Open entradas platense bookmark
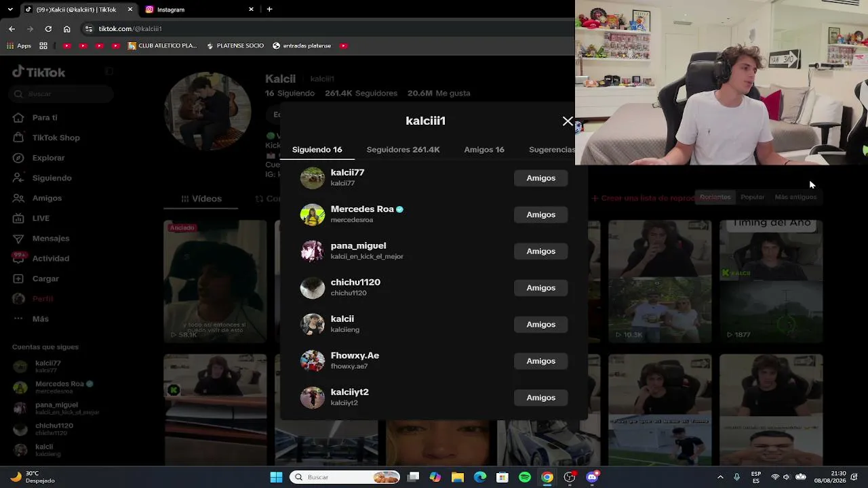Viewport: 868px width, 488px height. tap(302, 46)
